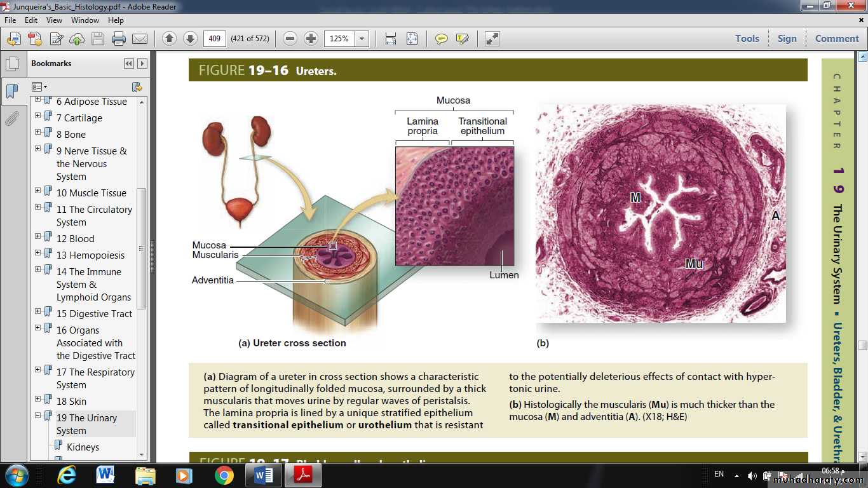Viewport: 868px width, 488px height.
Task: Click the page number input field
Action: click(214, 39)
